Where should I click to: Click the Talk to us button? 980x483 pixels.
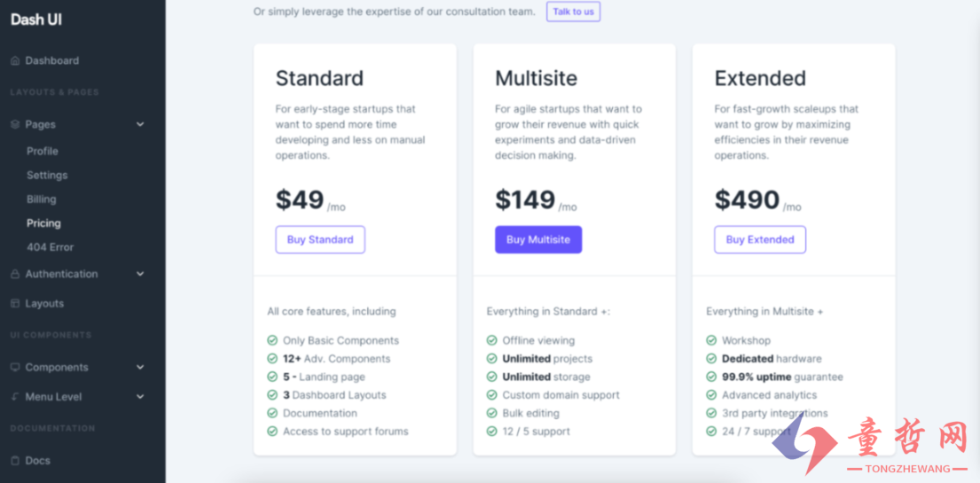tap(573, 12)
